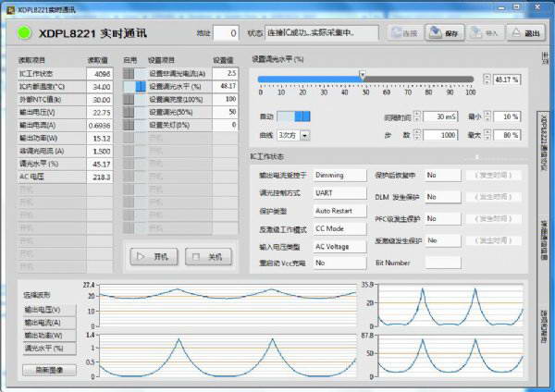Click stepper arrows for 最大 80 %
Screen dimensions: 555x392
(x=487, y=135)
